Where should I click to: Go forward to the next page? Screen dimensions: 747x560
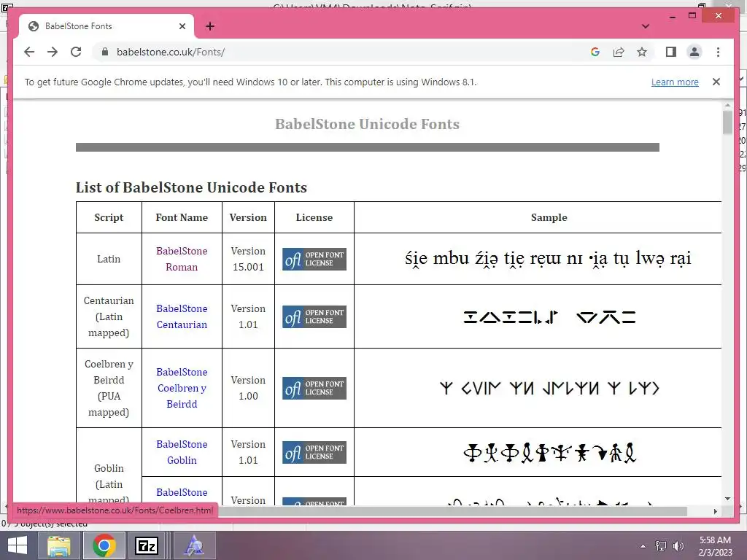point(53,52)
